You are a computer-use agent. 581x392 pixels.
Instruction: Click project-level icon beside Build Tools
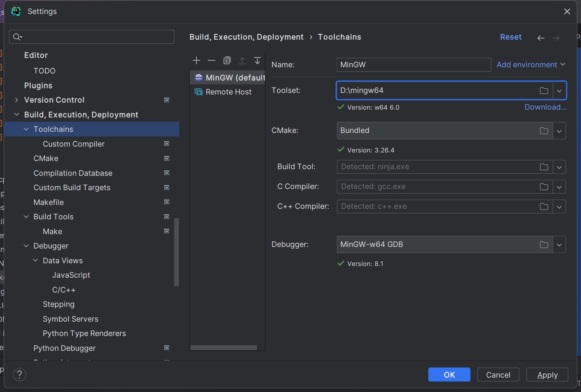pyautogui.click(x=166, y=217)
